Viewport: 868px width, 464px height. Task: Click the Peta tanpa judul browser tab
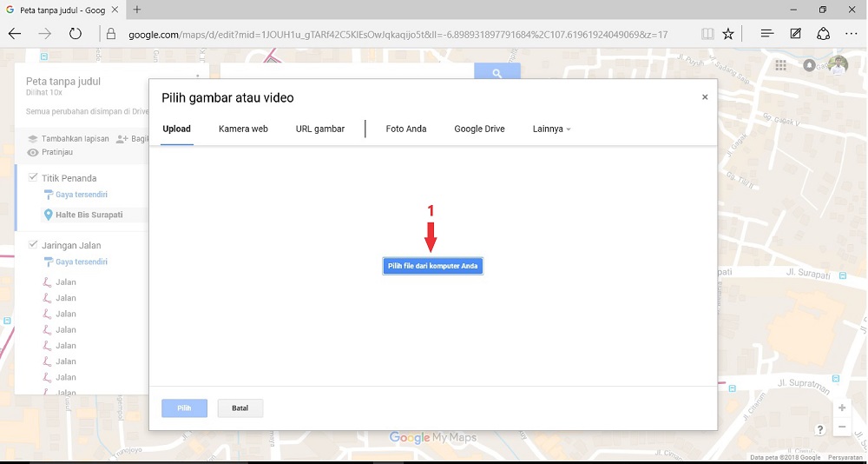pos(62,10)
